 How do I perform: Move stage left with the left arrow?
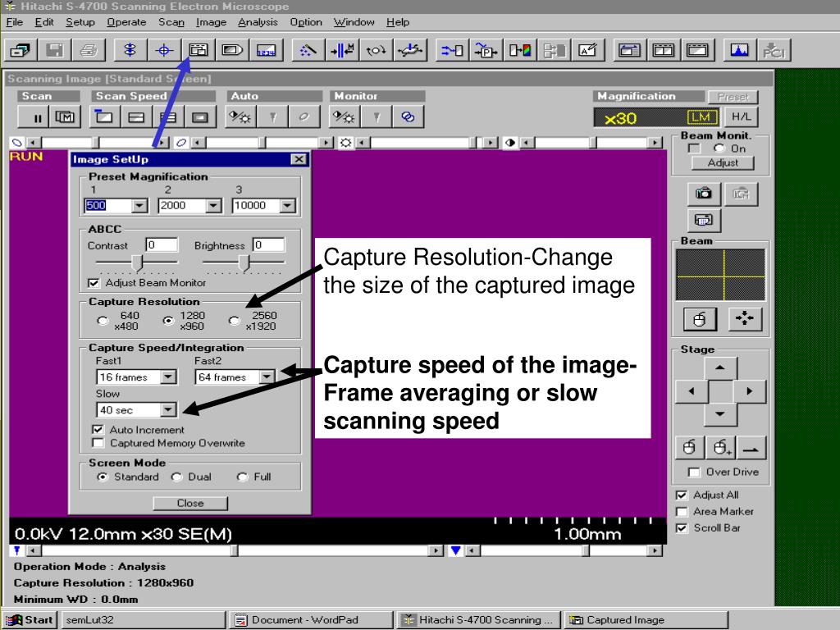click(692, 391)
